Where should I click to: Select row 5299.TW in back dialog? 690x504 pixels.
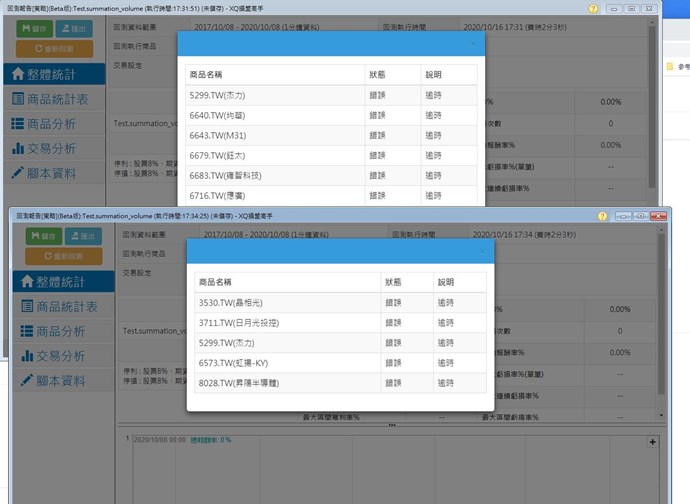tap(331, 96)
